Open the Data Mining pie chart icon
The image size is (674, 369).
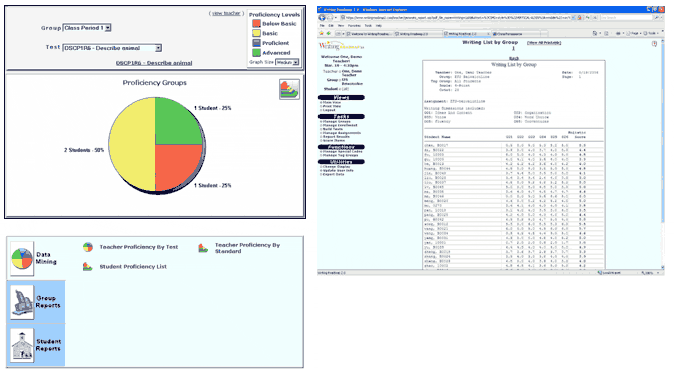click(21, 258)
